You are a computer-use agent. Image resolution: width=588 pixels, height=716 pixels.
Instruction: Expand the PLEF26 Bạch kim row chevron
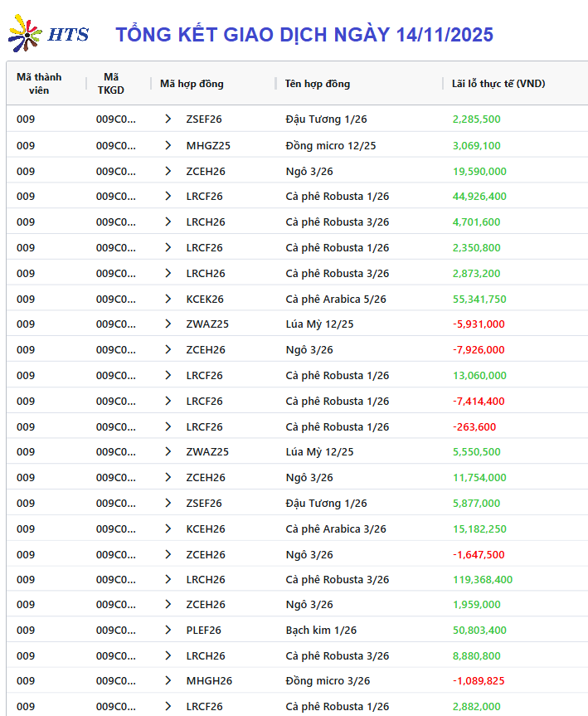(168, 630)
